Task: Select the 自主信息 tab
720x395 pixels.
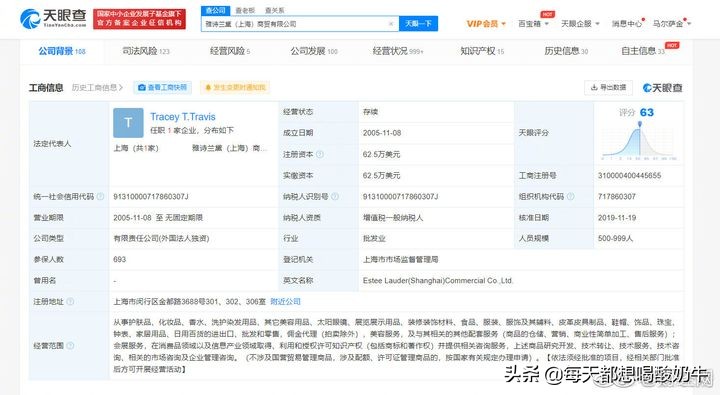Action: (x=643, y=51)
